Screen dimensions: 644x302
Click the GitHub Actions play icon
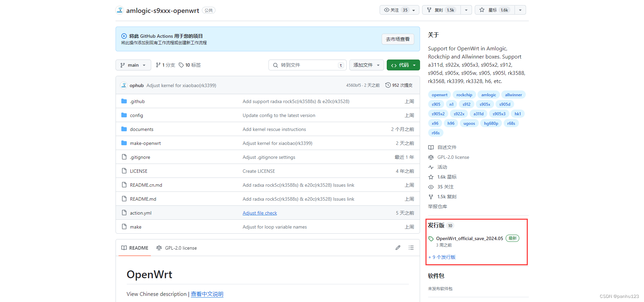124,36
